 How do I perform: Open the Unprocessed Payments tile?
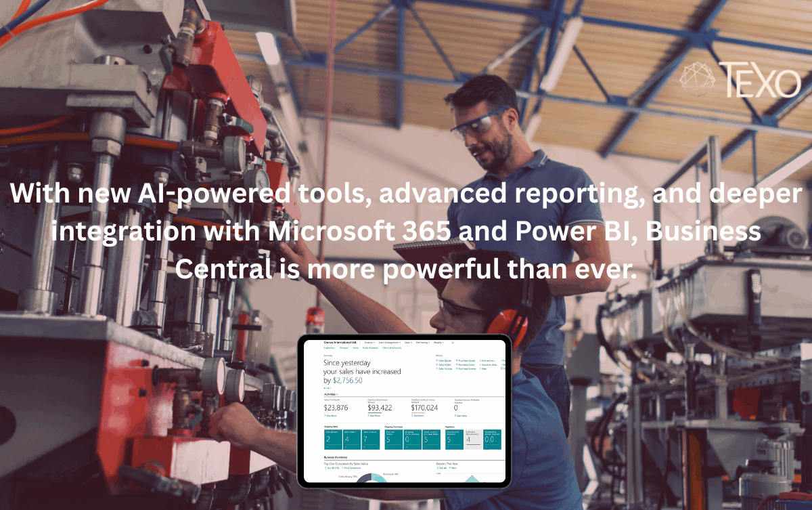tap(454, 439)
